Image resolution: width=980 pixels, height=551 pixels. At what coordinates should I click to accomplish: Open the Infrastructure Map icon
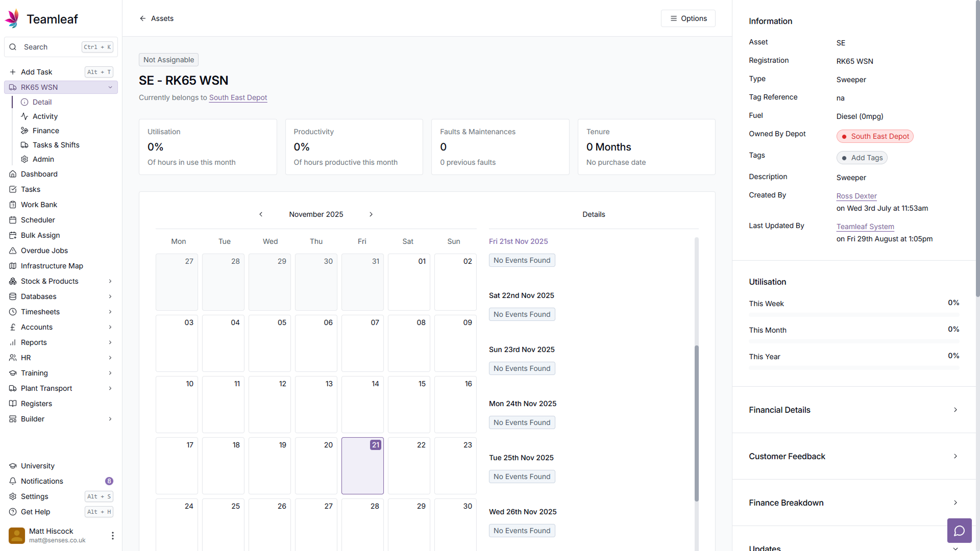click(13, 266)
